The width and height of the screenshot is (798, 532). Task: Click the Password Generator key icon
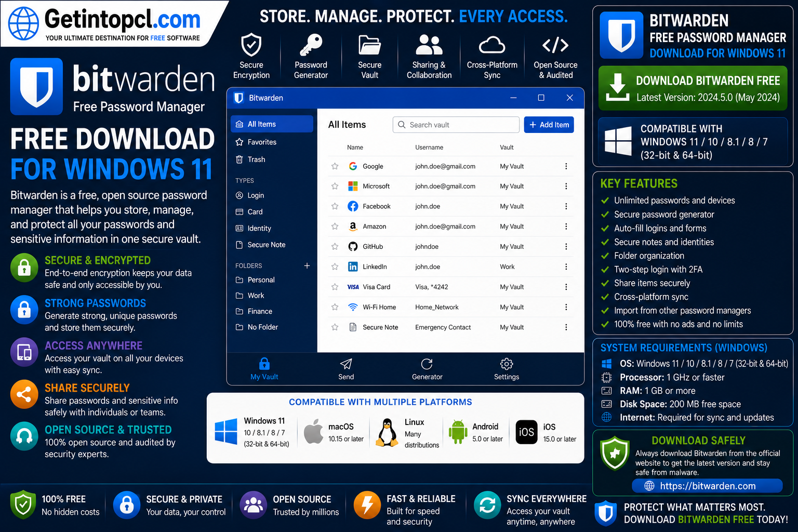pos(311,45)
